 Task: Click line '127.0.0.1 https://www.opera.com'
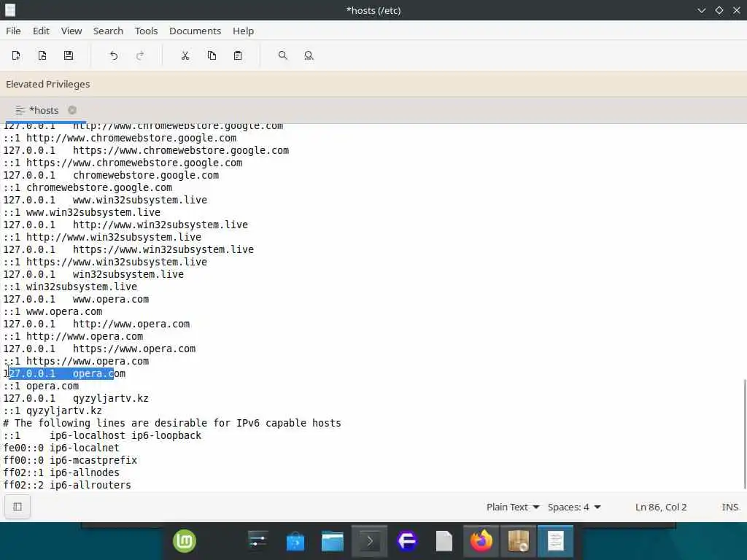point(99,349)
